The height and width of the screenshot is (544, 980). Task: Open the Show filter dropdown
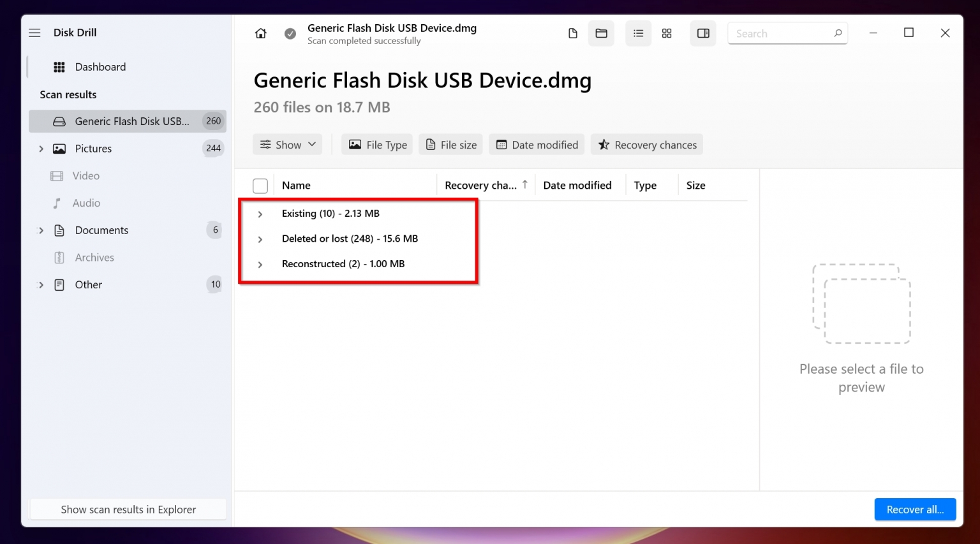(x=287, y=144)
